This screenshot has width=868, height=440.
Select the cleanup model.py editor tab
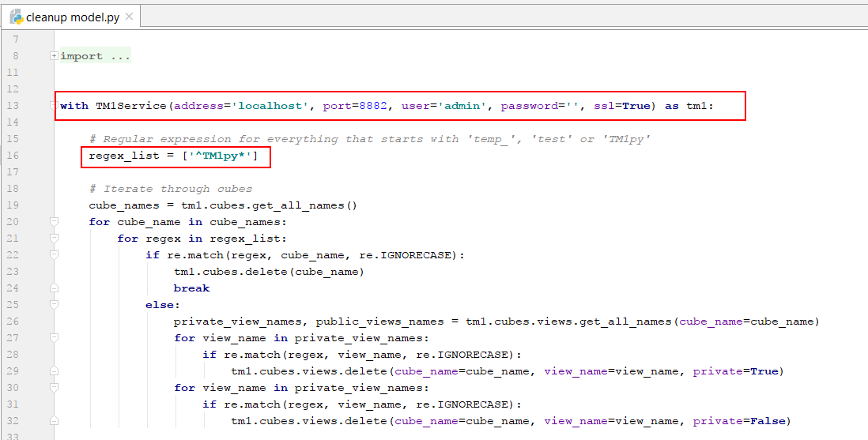click(x=71, y=17)
